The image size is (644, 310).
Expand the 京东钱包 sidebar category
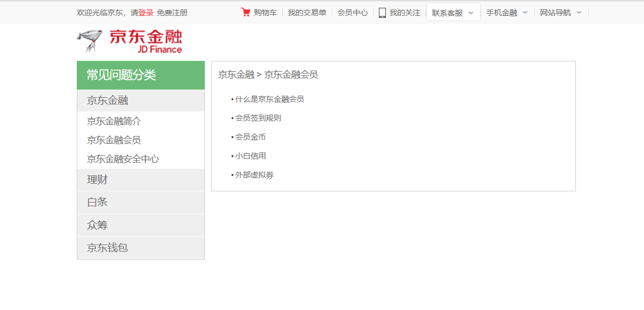pos(141,248)
